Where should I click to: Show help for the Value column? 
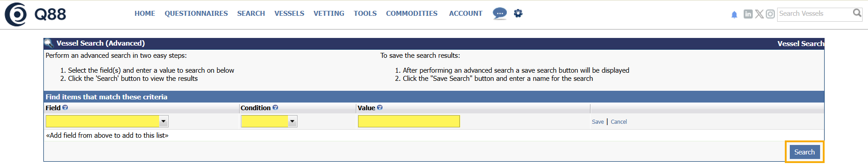[380, 107]
